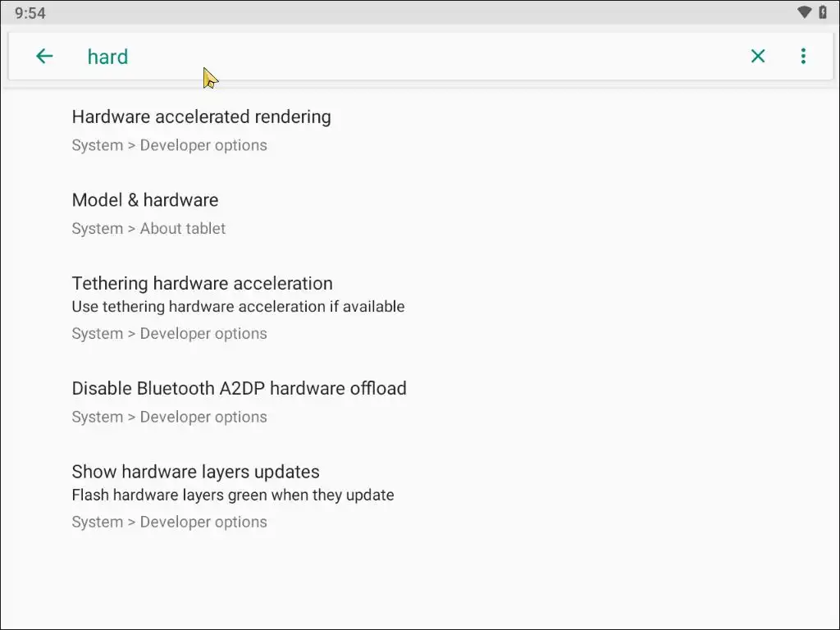
Task: Clear the search text with X
Action: 758,56
